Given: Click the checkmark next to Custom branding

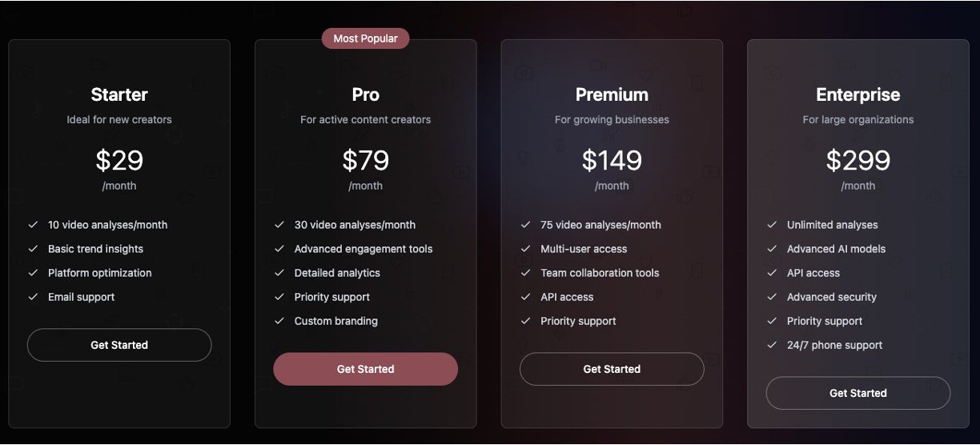Looking at the screenshot, I should coord(279,321).
